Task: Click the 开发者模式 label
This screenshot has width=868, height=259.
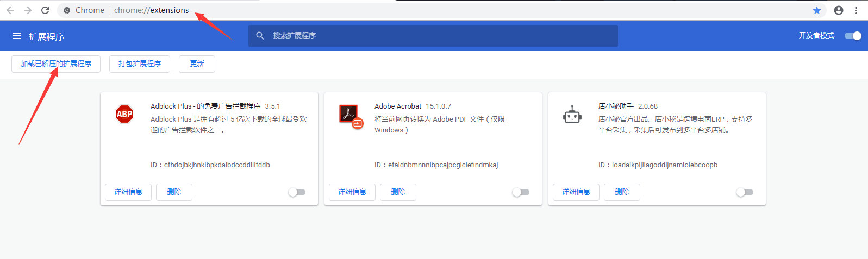Action: pos(816,36)
